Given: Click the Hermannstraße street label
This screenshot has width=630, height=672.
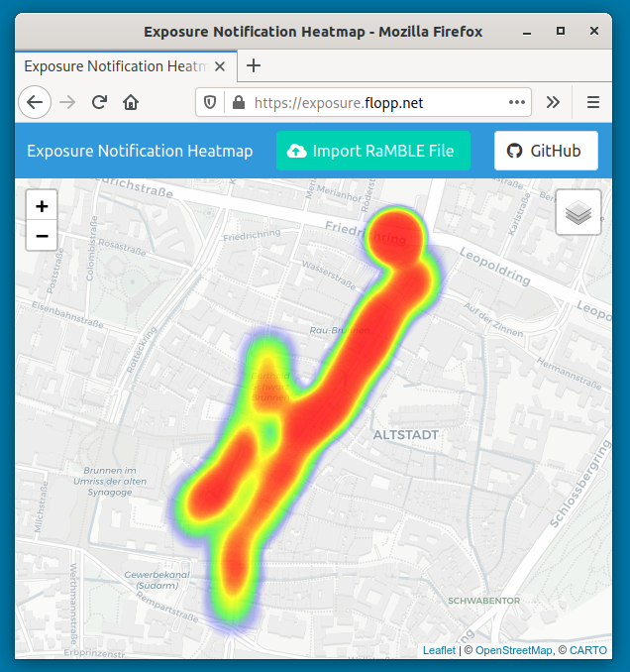Looking at the screenshot, I should (x=569, y=374).
